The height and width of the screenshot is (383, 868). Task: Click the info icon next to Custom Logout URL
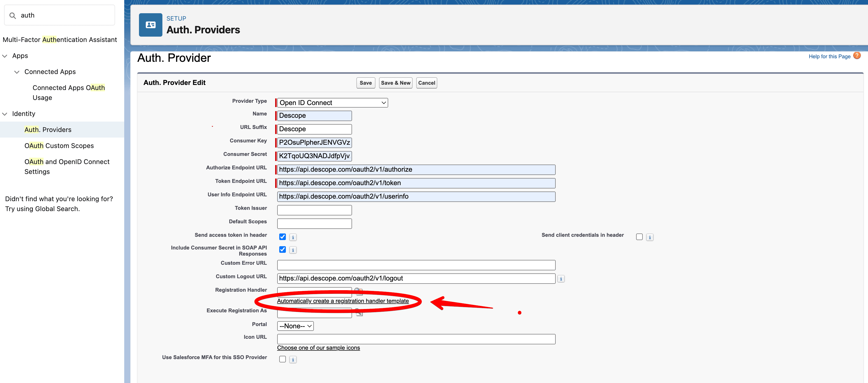(x=561, y=279)
